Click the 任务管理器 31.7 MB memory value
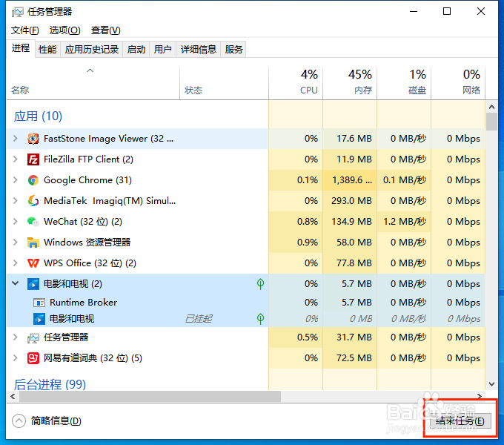Image resolution: width=504 pixels, height=445 pixels. (354, 337)
